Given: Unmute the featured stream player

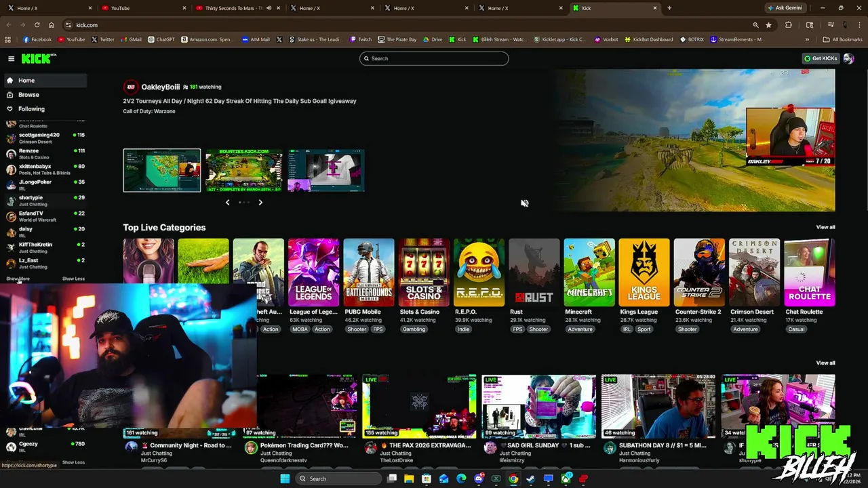Looking at the screenshot, I should (x=524, y=203).
